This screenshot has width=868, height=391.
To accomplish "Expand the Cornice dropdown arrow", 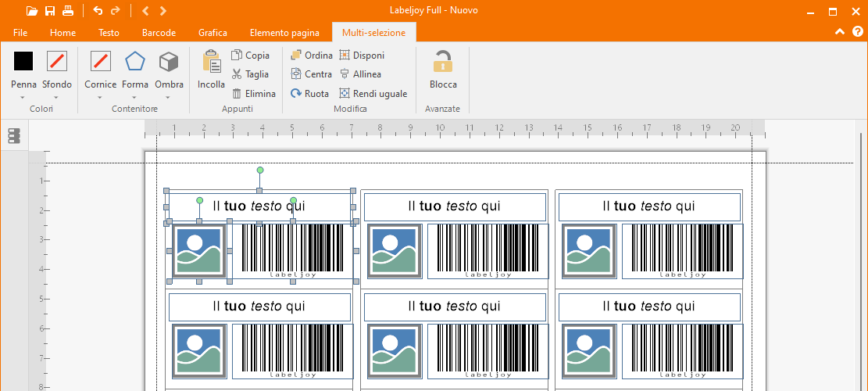I will tap(100, 98).
